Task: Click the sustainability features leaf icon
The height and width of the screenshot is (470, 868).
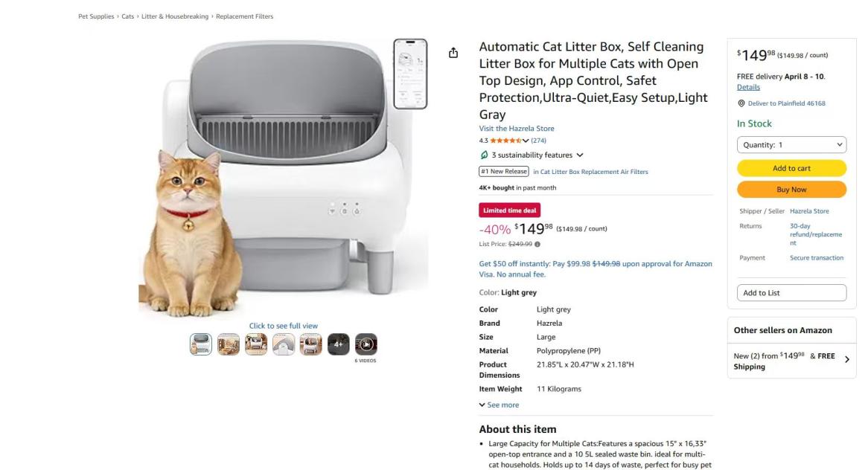Action: pos(484,155)
